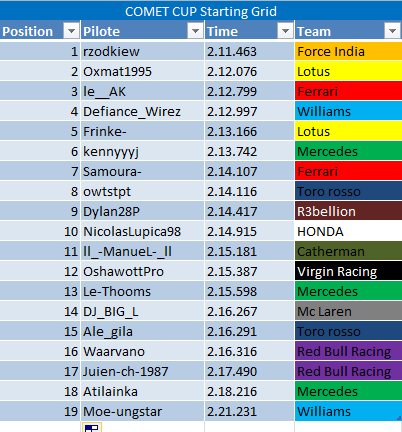Image resolution: width=402 pixels, height=432 pixels.
Task: Select the Catherman team cell
Action: tap(348, 251)
